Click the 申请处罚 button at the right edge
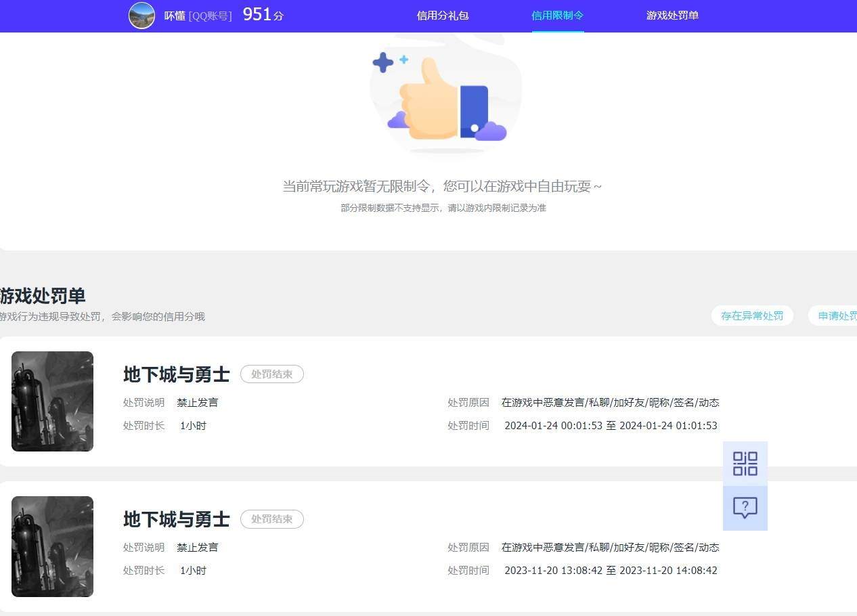This screenshot has height=616, width=857. 833,315
